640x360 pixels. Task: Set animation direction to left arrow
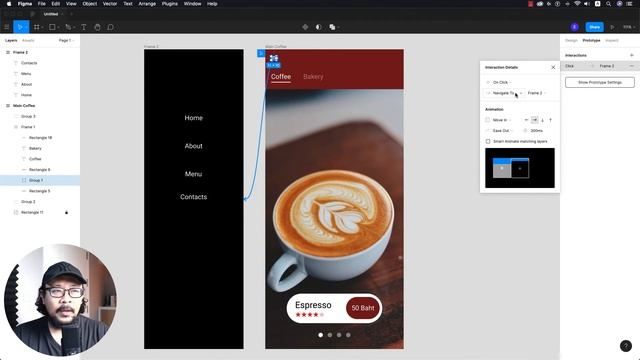(x=526, y=120)
